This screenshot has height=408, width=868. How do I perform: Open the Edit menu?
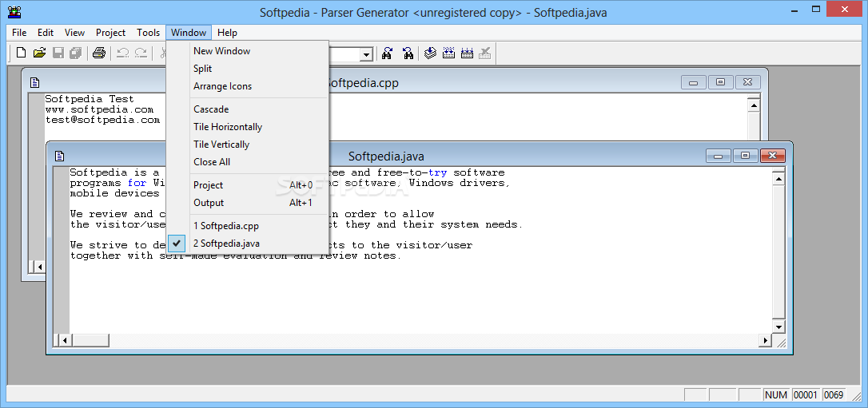click(46, 33)
